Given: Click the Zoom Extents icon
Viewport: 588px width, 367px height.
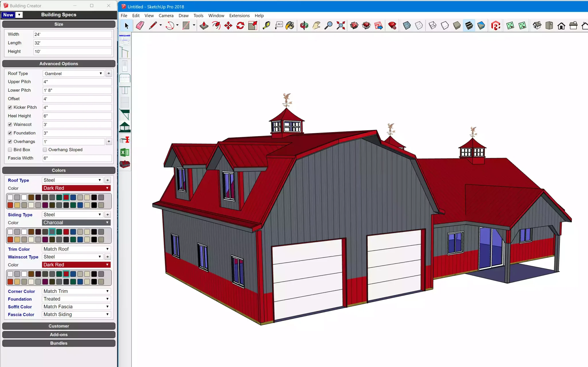Looking at the screenshot, I should (341, 26).
